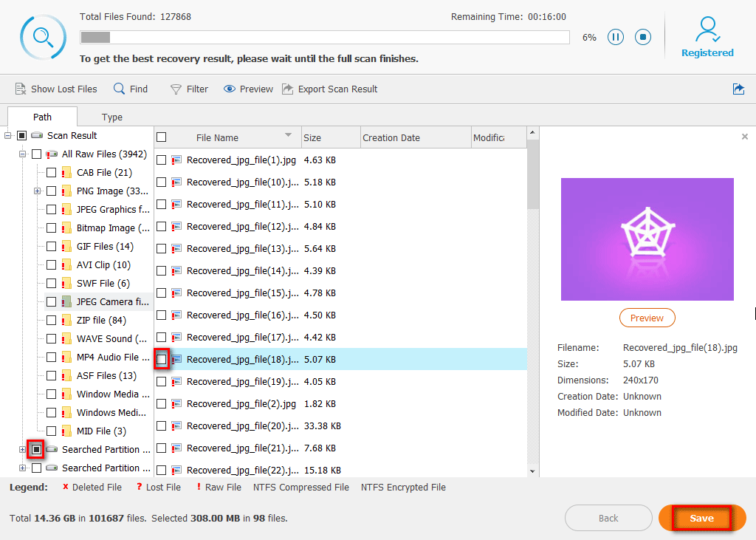
Task: Check the Recovered_jpg_file(18) checkbox
Action: point(162,360)
